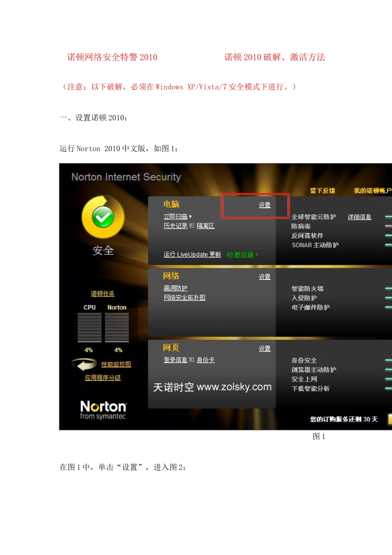Open the 应用程序分级 link
The height and width of the screenshot is (555, 392).
(x=103, y=378)
